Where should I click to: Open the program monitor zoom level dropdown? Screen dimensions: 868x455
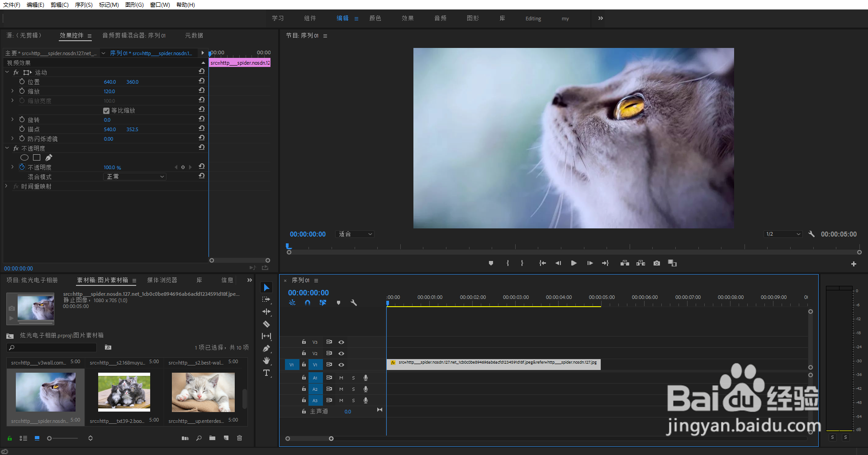click(355, 234)
